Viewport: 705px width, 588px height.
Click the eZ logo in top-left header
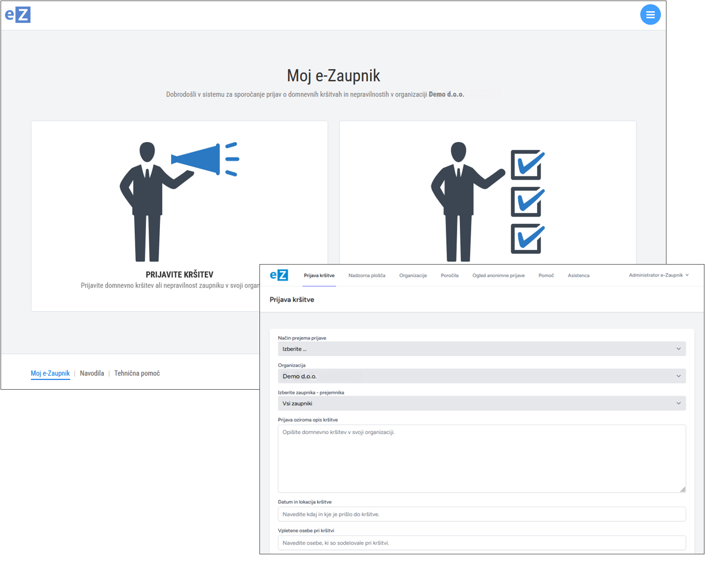[x=18, y=14]
